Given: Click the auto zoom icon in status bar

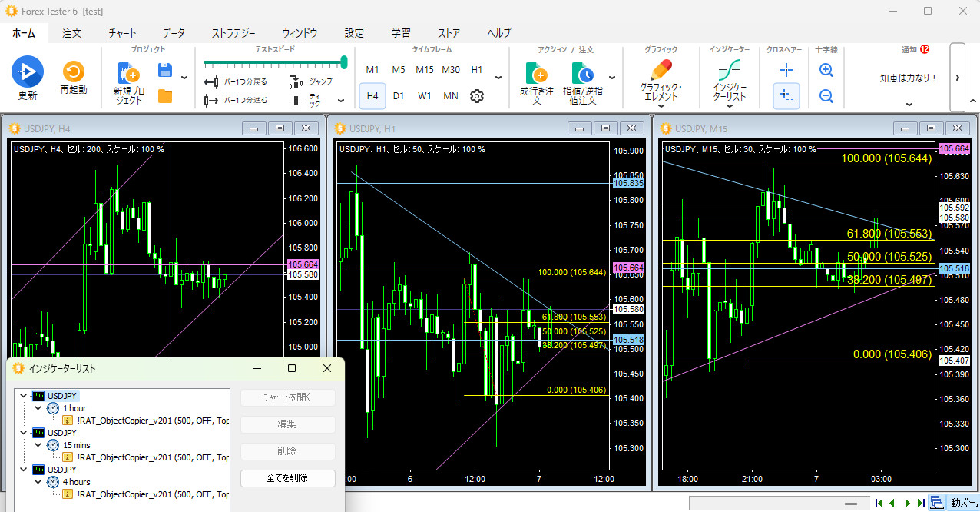Looking at the screenshot, I should pos(936,503).
